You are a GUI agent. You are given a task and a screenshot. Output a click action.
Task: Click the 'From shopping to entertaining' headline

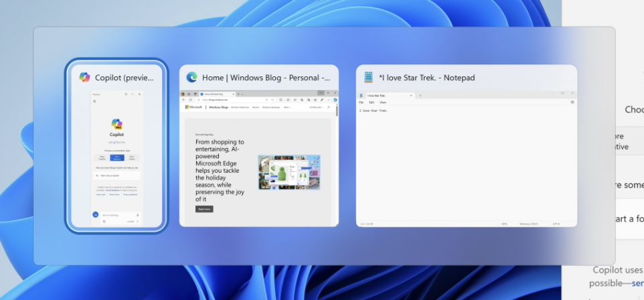220,171
